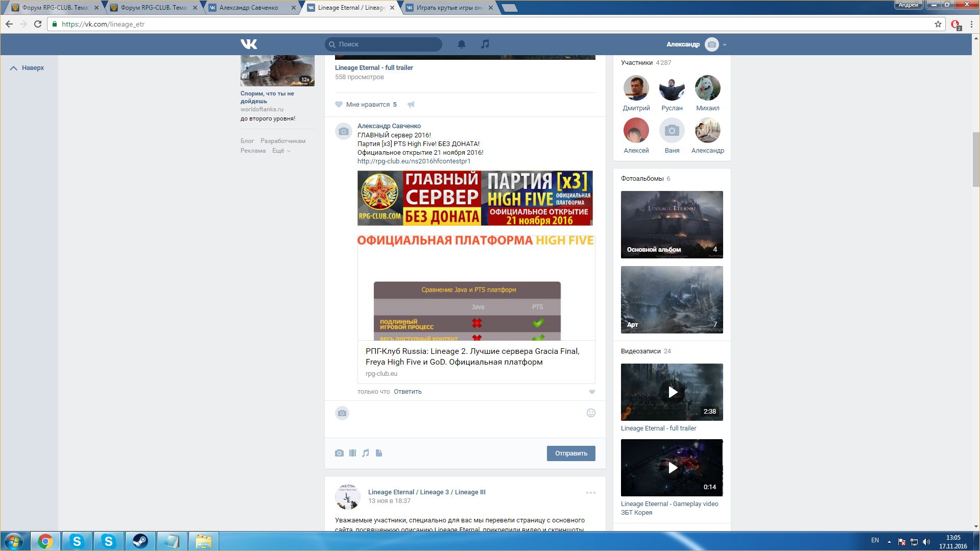Open three-dots menu on Lineage Eternal post

(591, 493)
